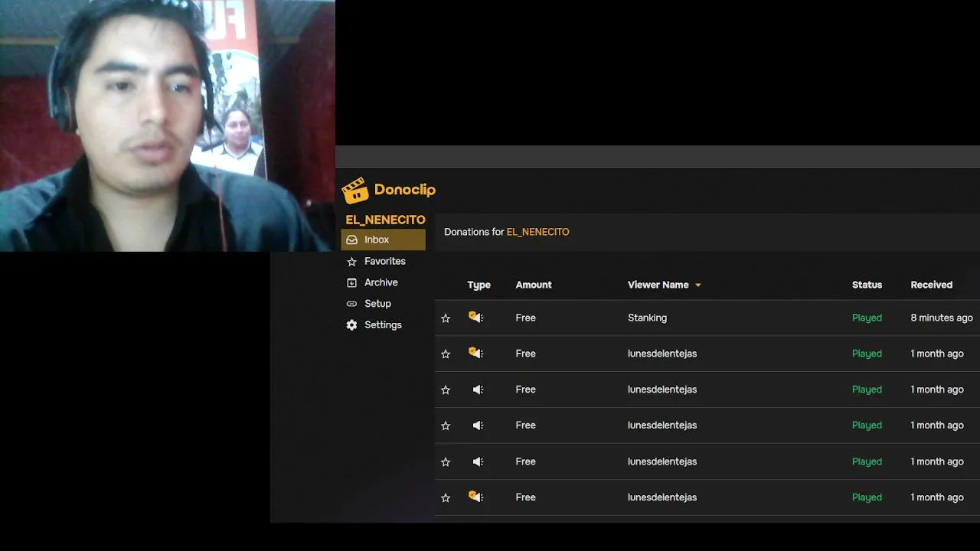The width and height of the screenshot is (980, 551).
Task: Open the Archive page
Action: pyautogui.click(x=383, y=282)
